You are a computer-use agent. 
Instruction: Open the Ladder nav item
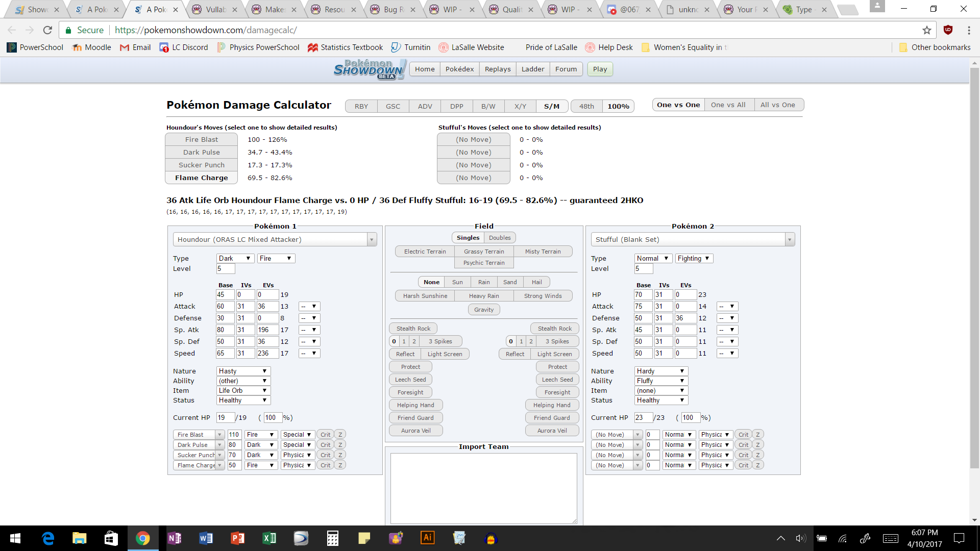coord(533,69)
